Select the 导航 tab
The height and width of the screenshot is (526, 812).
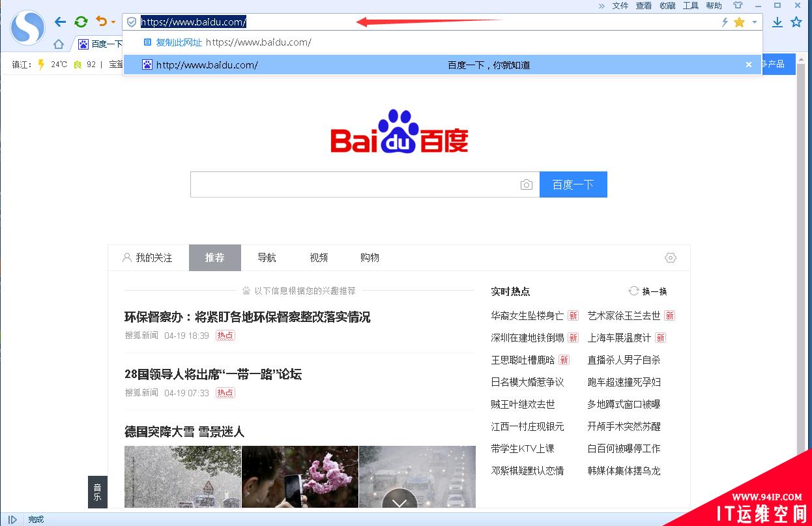click(267, 257)
